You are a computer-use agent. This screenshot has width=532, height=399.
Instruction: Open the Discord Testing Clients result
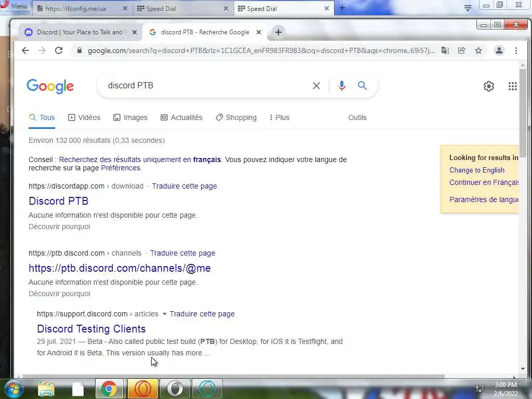(91, 329)
